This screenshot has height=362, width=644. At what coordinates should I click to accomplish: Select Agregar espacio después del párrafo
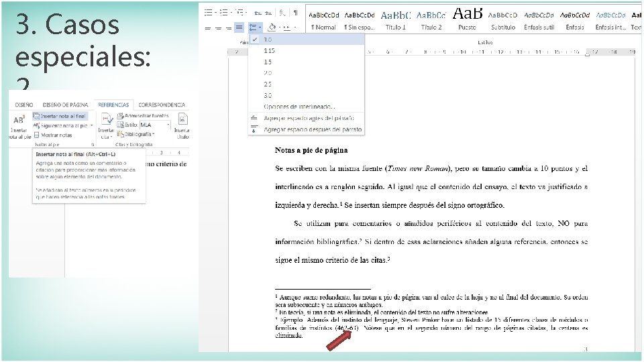(x=307, y=129)
